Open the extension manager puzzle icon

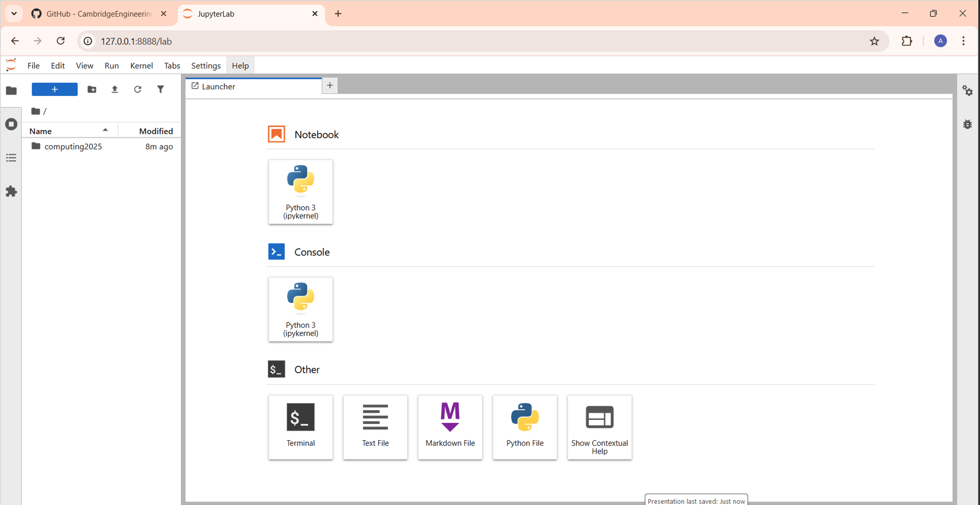[x=11, y=191]
